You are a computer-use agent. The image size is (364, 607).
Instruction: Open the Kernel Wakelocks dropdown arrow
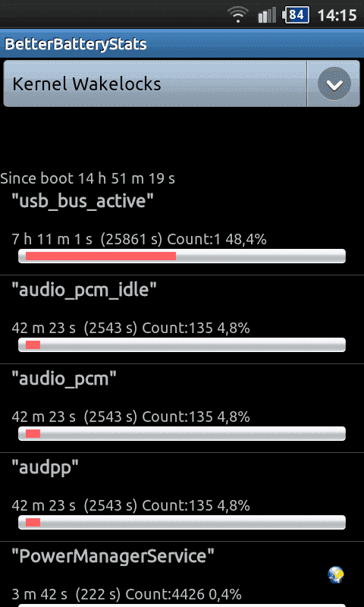pyautogui.click(x=334, y=84)
